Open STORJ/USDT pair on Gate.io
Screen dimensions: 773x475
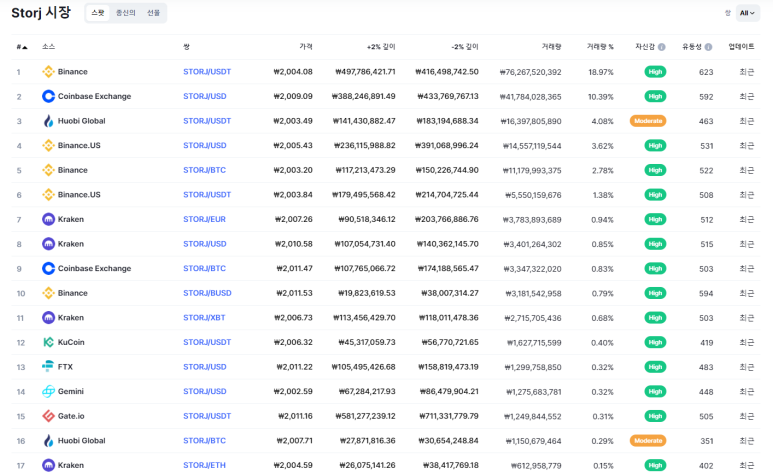(x=207, y=416)
